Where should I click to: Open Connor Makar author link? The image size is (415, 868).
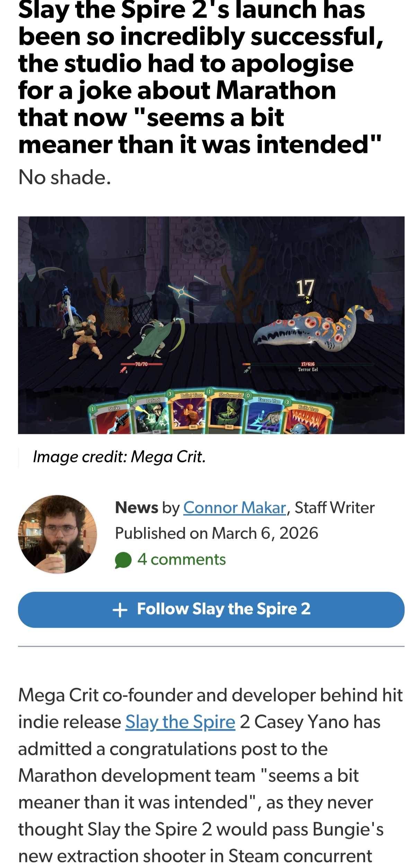[x=235, y=508]
